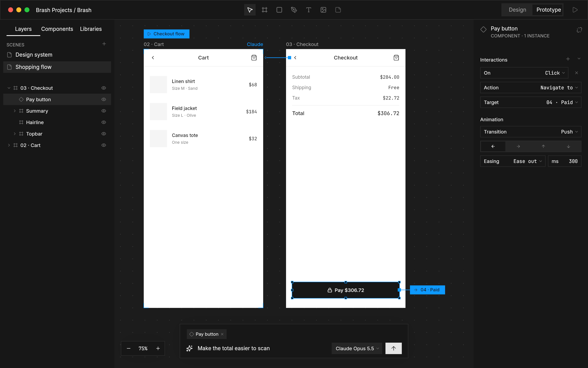Switch to the Design tab
This screenshot has width=588, height=368.
click(517, 10)
